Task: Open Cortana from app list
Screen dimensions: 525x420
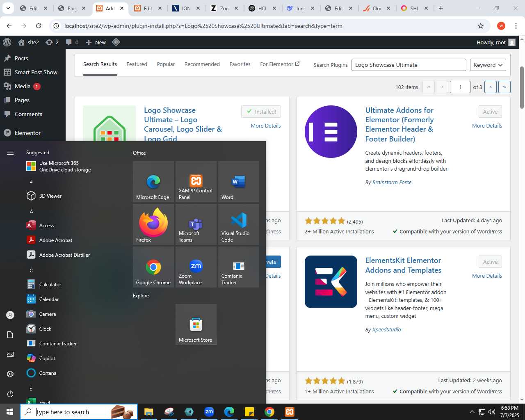Action: coord(74,373)
